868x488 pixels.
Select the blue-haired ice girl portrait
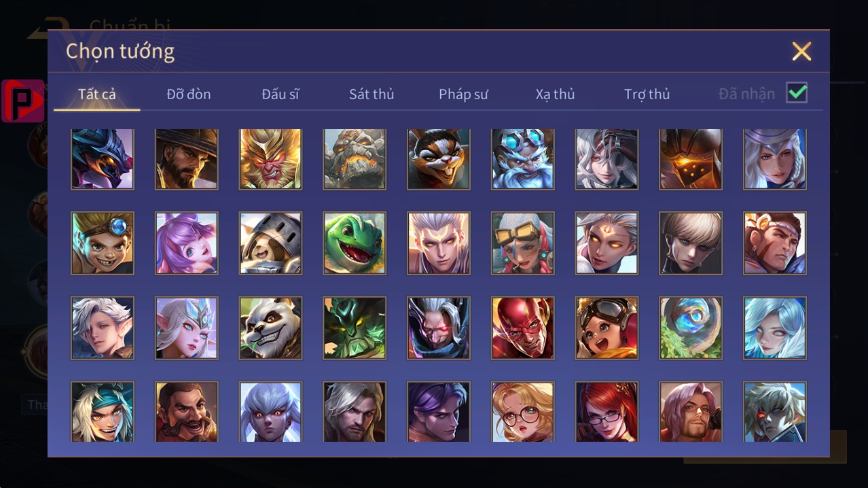point(775,328)
